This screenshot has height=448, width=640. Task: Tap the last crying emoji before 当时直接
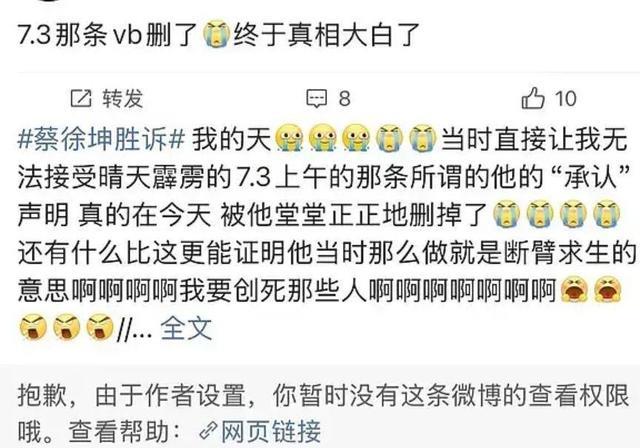[423, 138]
